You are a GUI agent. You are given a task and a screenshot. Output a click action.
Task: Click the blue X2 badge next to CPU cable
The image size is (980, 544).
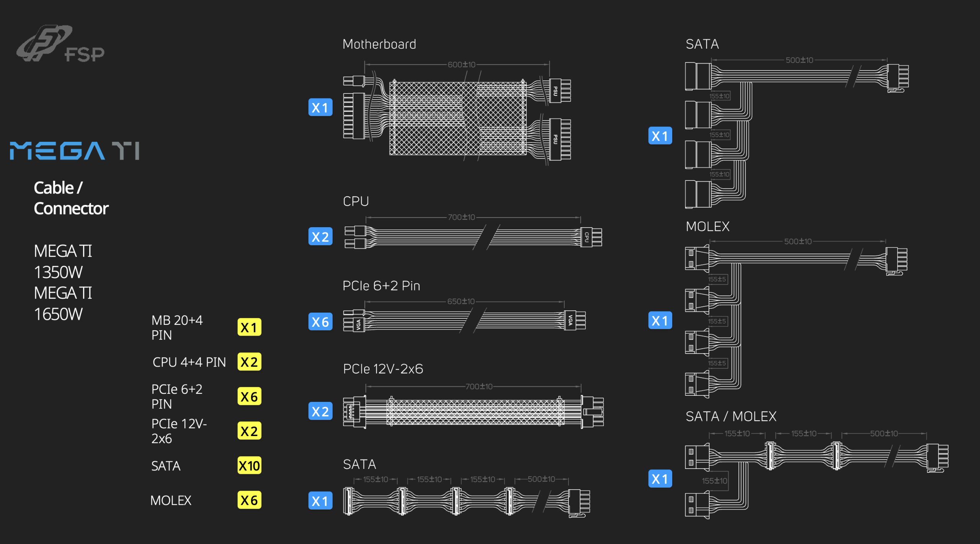tap(320, 236)
